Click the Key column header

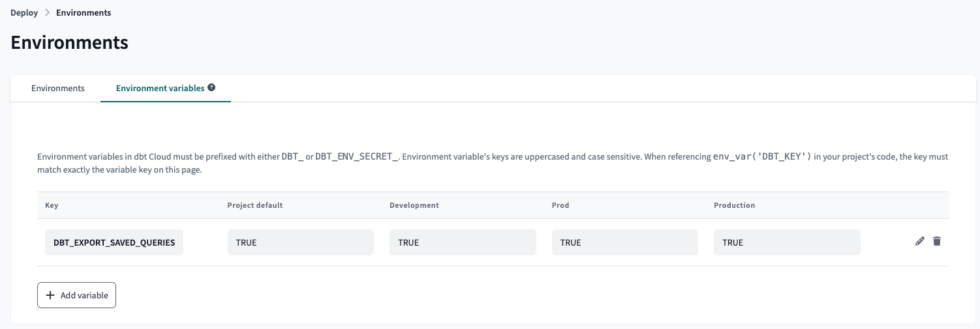tap(52, 205)
